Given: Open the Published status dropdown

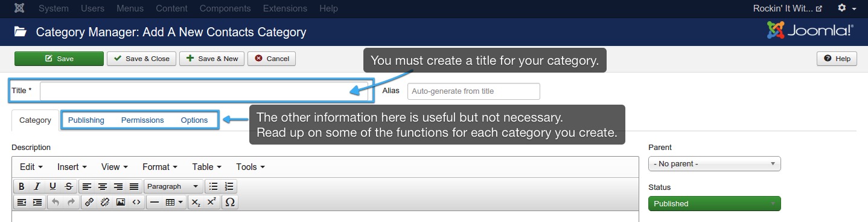Looking at the screenshot, I should pos(714,204).
